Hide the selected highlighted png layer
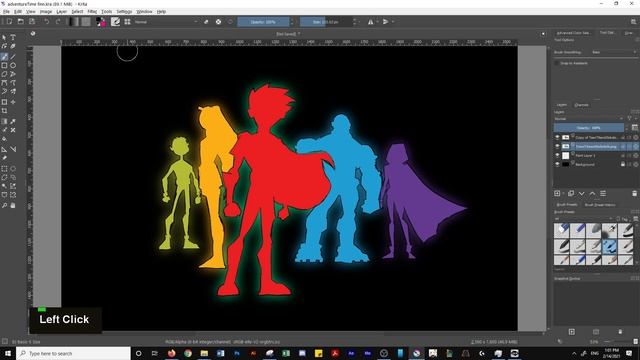 pyautogui.click(x=558, y=146)
